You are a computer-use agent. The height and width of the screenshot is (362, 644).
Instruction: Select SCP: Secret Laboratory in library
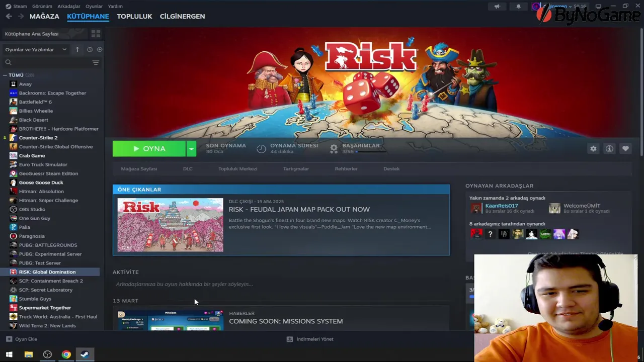46,290
